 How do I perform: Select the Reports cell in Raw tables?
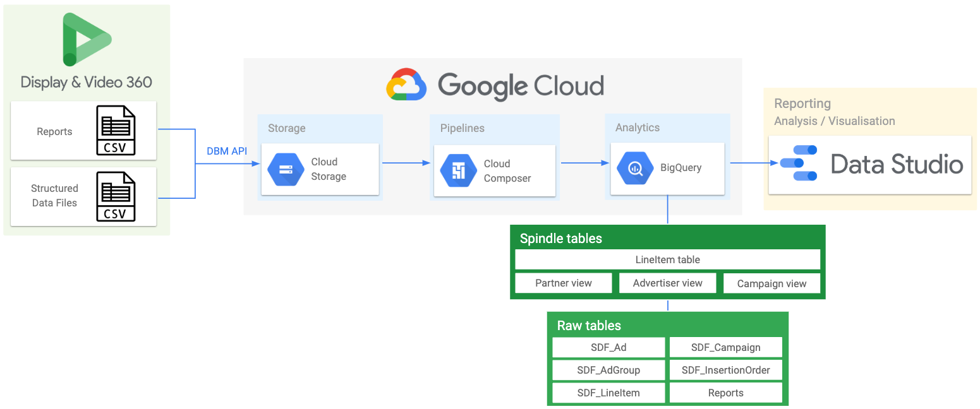coord(726,393)
